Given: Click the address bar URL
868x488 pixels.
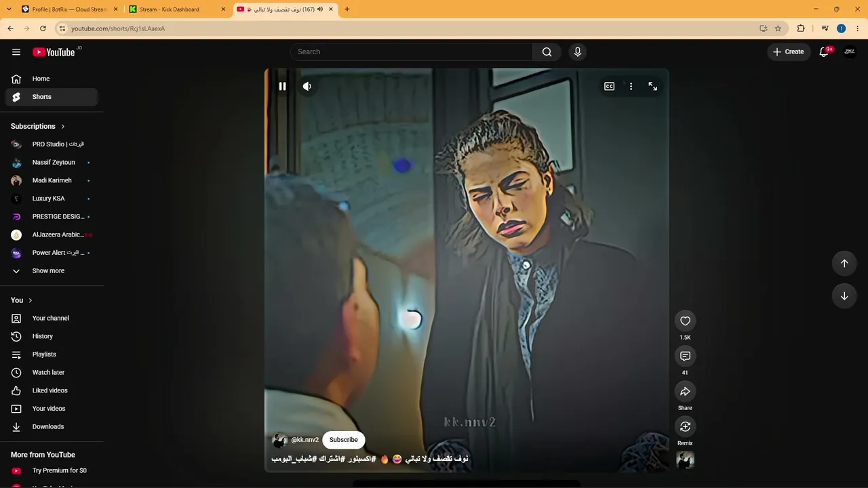Looking at the screenshot, I should tap(118, 28).
